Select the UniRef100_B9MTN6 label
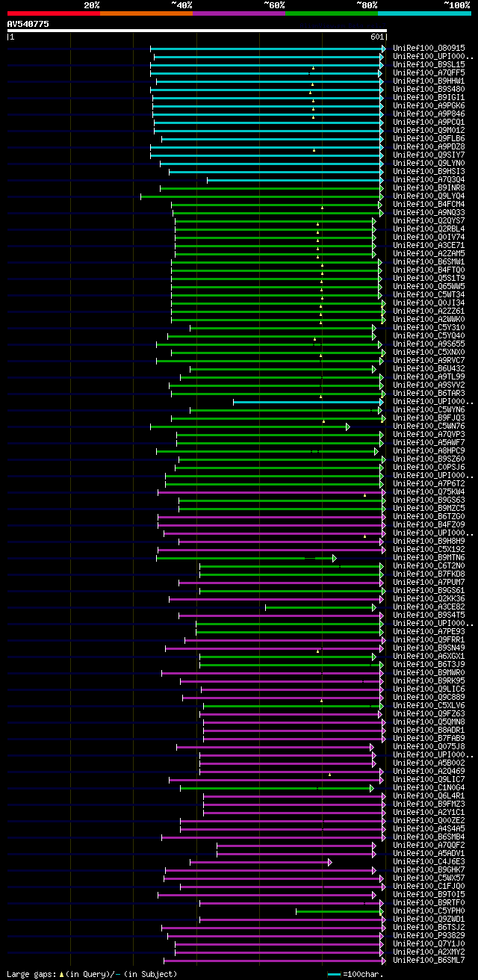 (x=429, y=557)
